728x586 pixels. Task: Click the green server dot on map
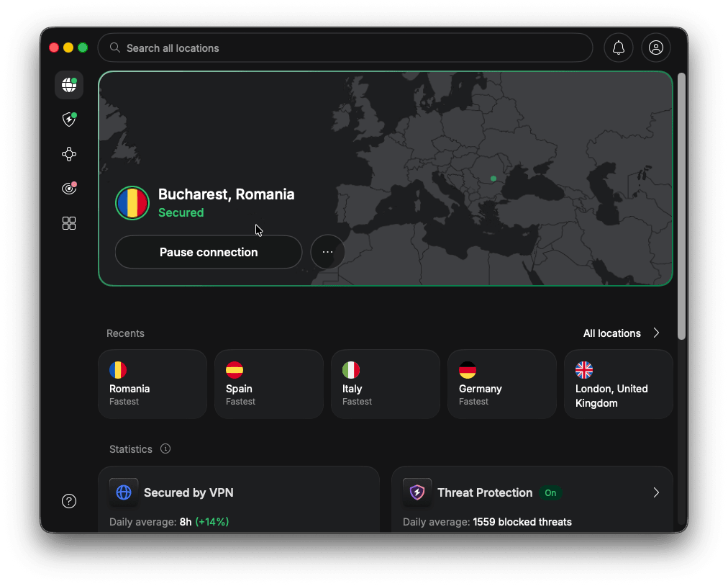[493, 179]
